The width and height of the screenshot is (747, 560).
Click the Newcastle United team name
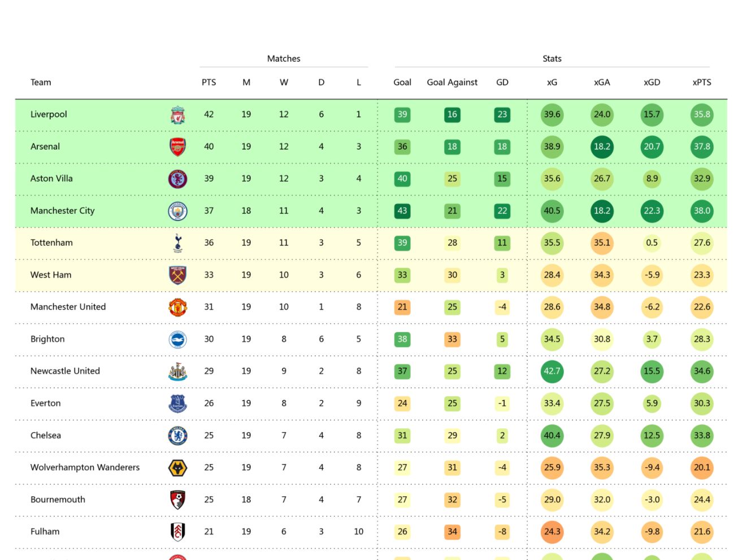(x=65, y=371)
